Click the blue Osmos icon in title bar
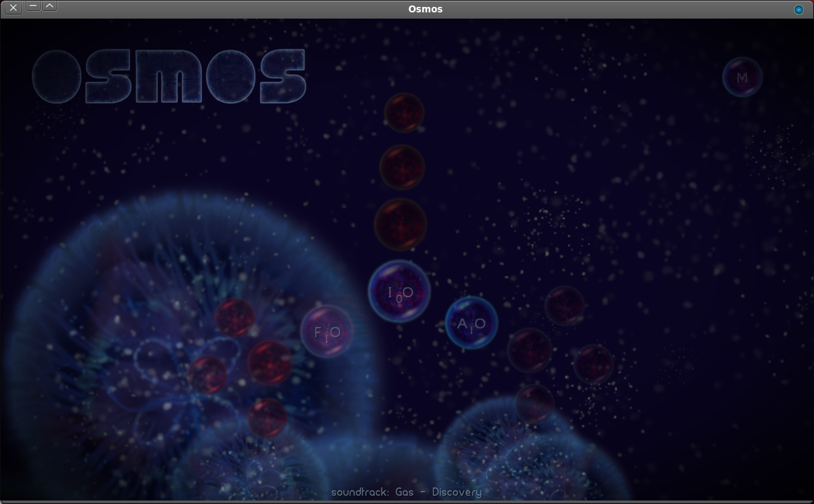Image resolution: width=814 pixels, height=504 pixels. click(x=799, y=10)
